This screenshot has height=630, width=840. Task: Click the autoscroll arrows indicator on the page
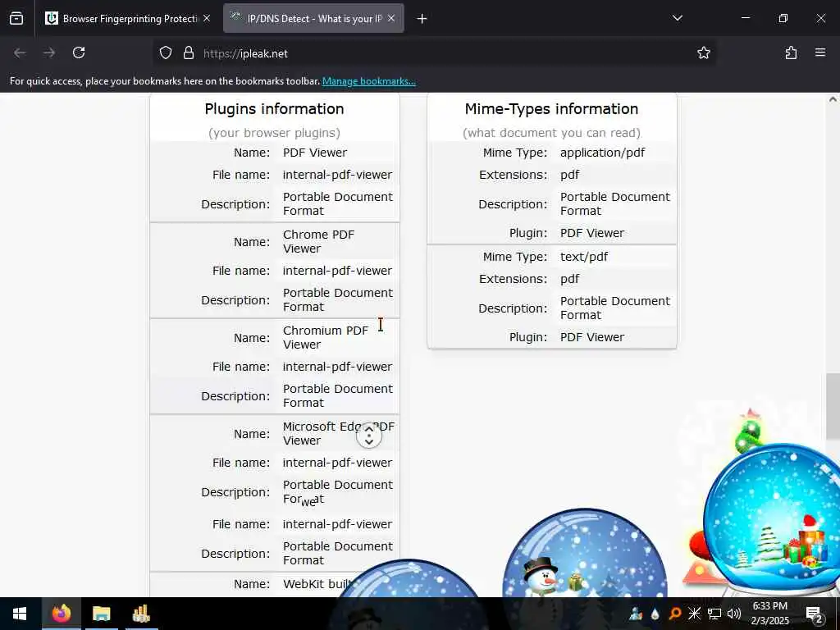pos(369,435)
